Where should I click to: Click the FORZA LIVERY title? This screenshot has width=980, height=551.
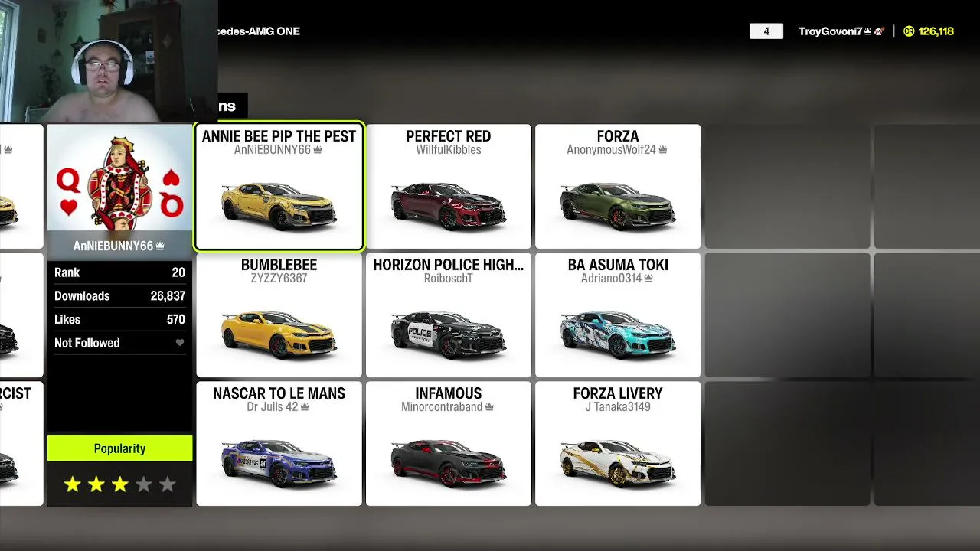click(618, 393)
